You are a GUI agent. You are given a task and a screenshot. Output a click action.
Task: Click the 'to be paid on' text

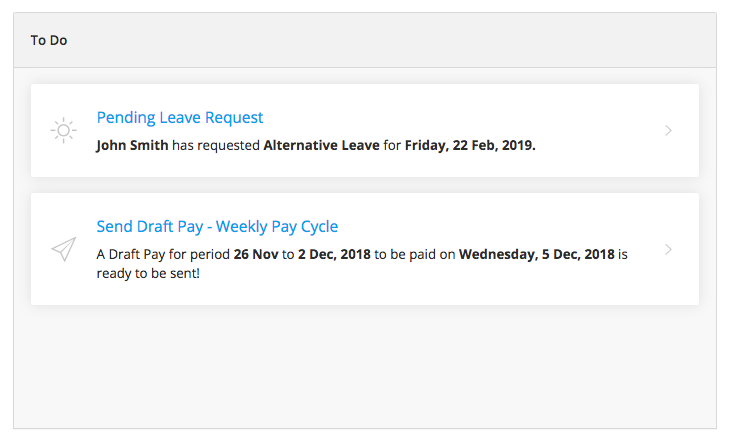coord(415,254)
